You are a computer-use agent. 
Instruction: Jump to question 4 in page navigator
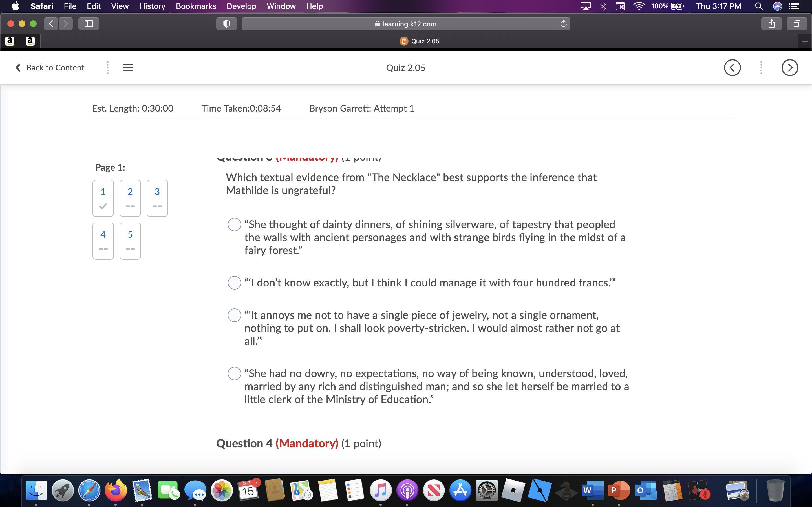click(x=103, y=241)
